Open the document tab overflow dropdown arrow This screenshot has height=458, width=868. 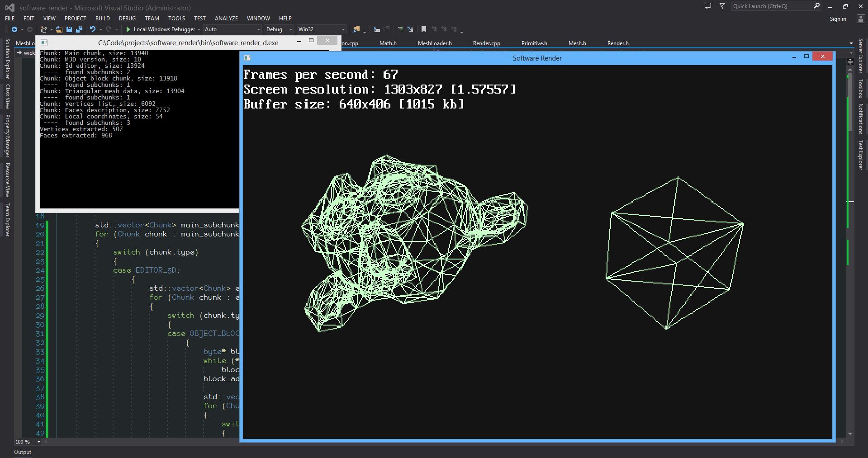point(851,43)
